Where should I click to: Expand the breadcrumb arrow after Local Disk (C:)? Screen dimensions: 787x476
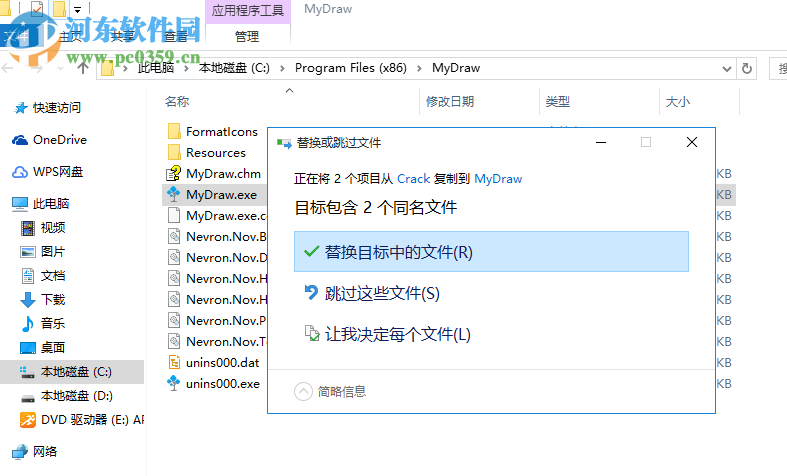point(282,69)
